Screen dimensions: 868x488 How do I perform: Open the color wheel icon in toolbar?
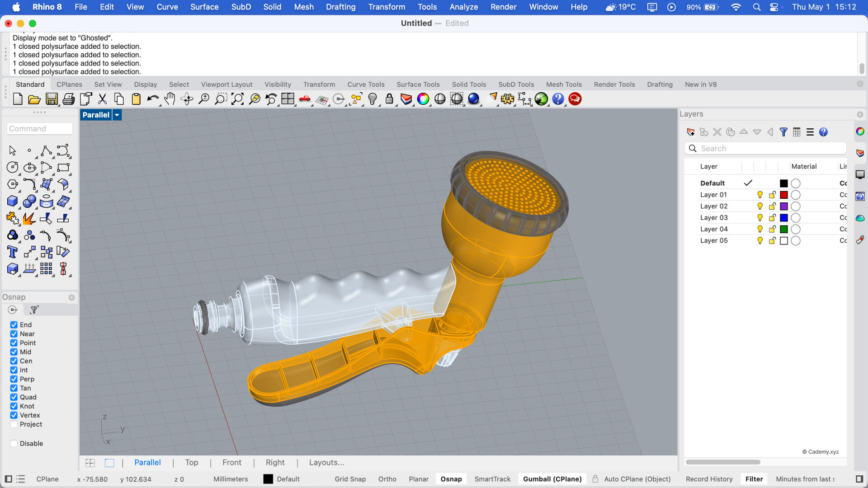423,99
